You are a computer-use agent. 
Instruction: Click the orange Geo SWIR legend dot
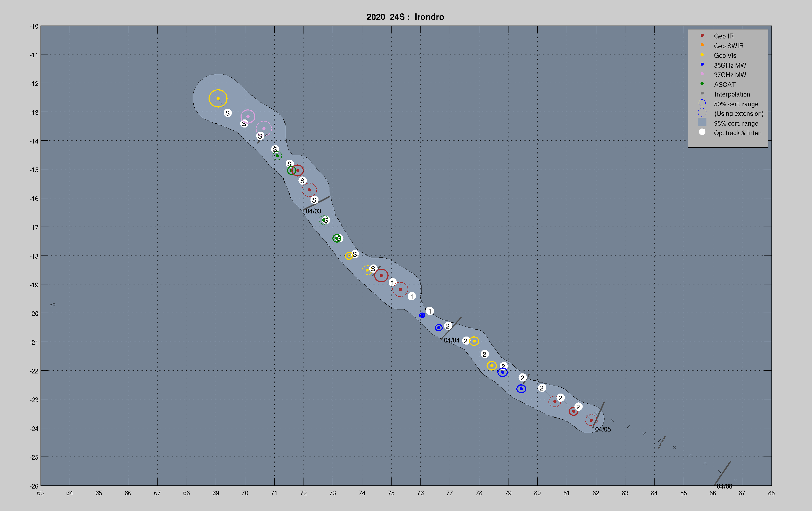click(702, 45)
